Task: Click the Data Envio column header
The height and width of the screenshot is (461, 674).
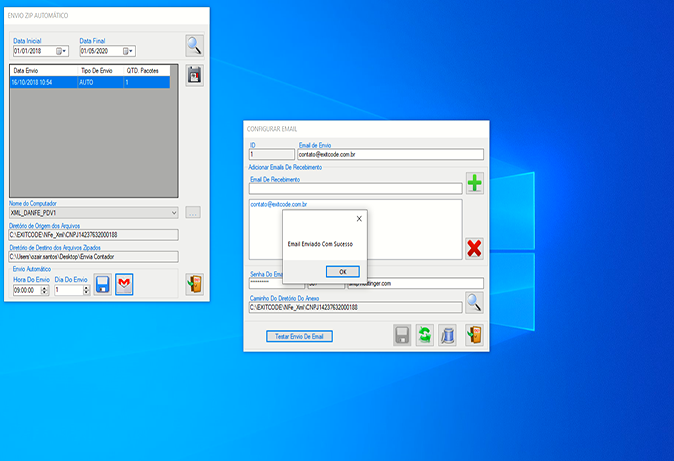Action: 44,71
